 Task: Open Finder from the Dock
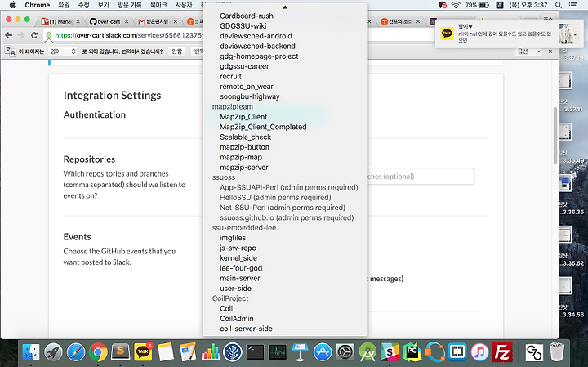coord(31,352)
